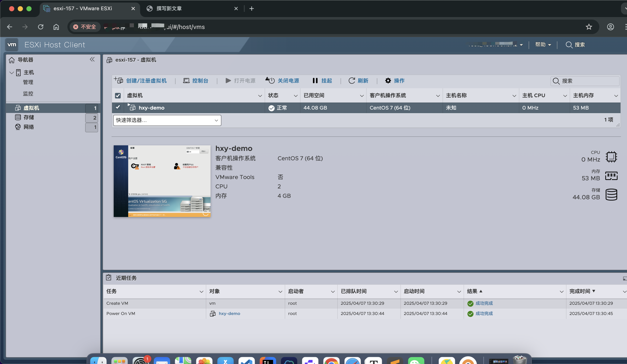The width and height of the screenshot is (627, 364).
Task: Open Chrome from the dock
Action: coord(331,360)
